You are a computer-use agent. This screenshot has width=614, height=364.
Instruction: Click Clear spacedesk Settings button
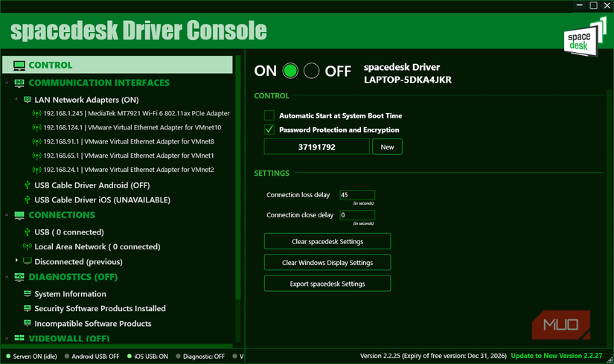(x=327, y=241)
